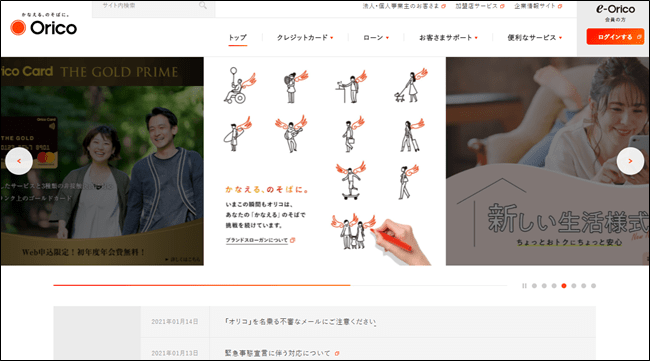
Task: Click the dog-walking winged figure
Action: (x=410, y=85)
